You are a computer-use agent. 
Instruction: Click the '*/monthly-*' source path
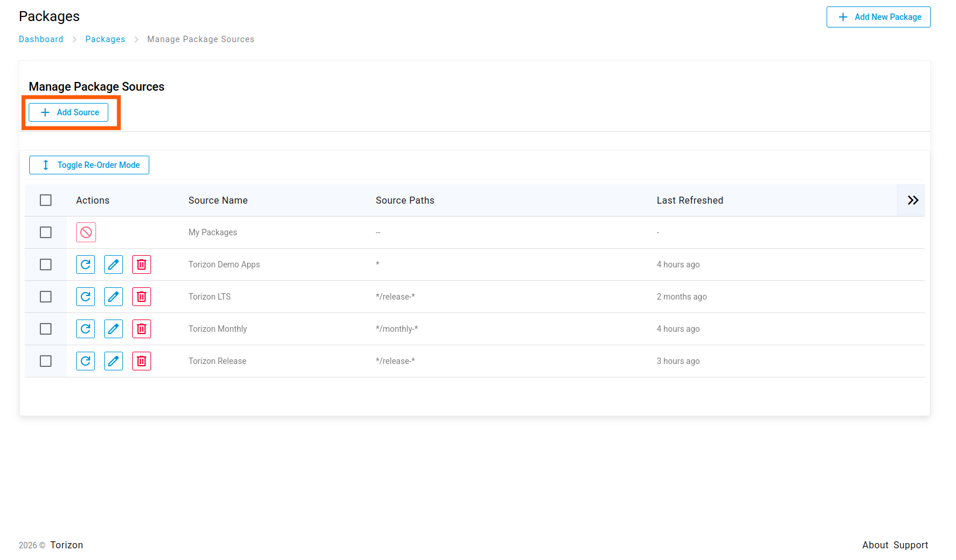(x=397, y=329)
